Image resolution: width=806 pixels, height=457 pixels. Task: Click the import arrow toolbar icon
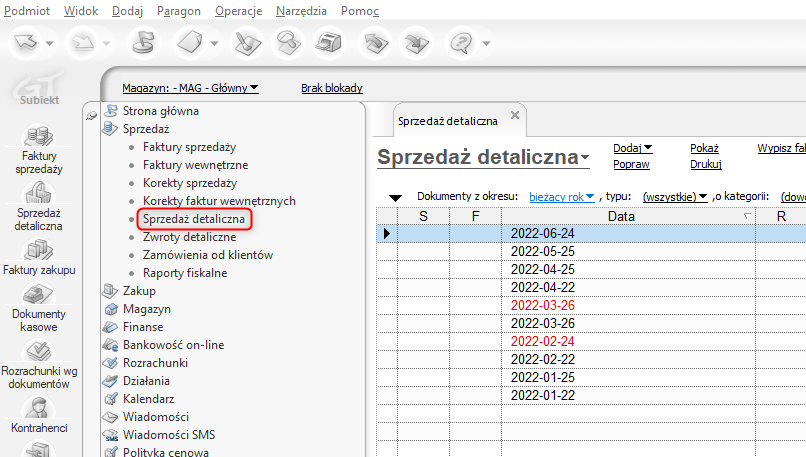[376, 43]
